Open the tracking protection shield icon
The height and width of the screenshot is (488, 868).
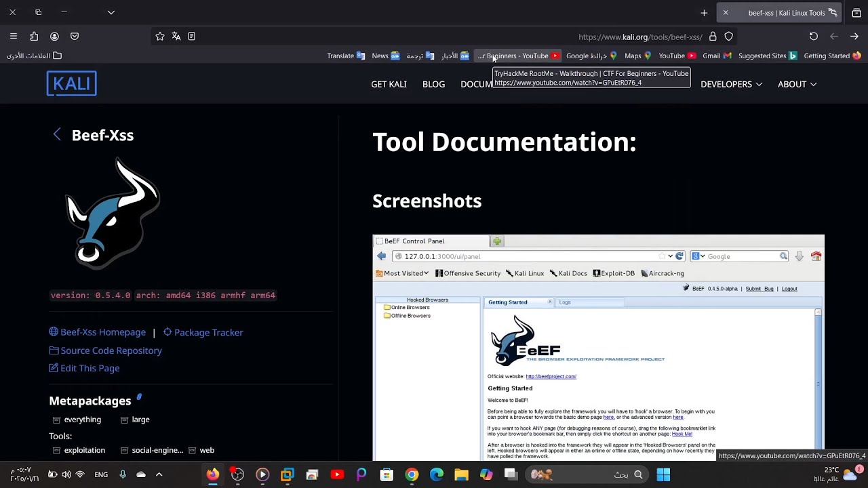pos(729,37)
